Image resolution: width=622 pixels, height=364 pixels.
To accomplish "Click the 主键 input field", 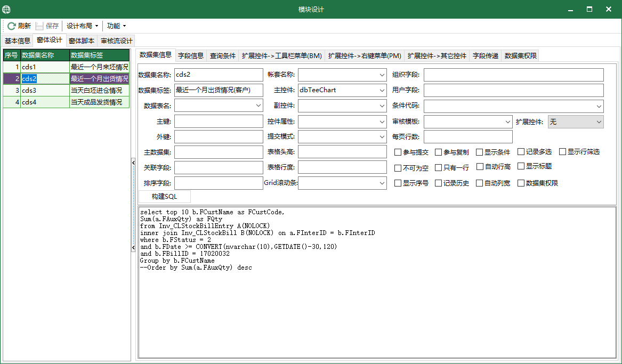I will [x=219, y=122].
